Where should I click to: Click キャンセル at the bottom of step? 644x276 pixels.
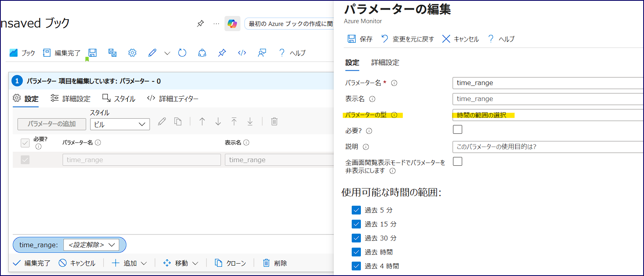(x=77, y=263)
